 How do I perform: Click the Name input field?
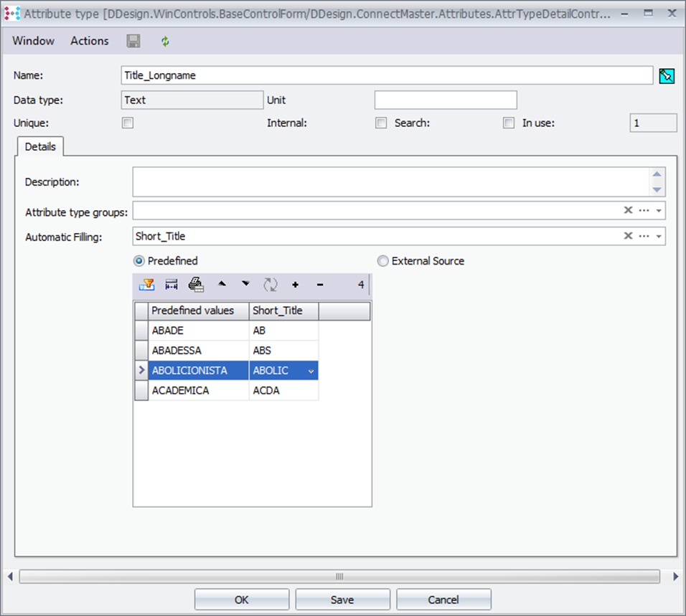[x=387, y=75]
